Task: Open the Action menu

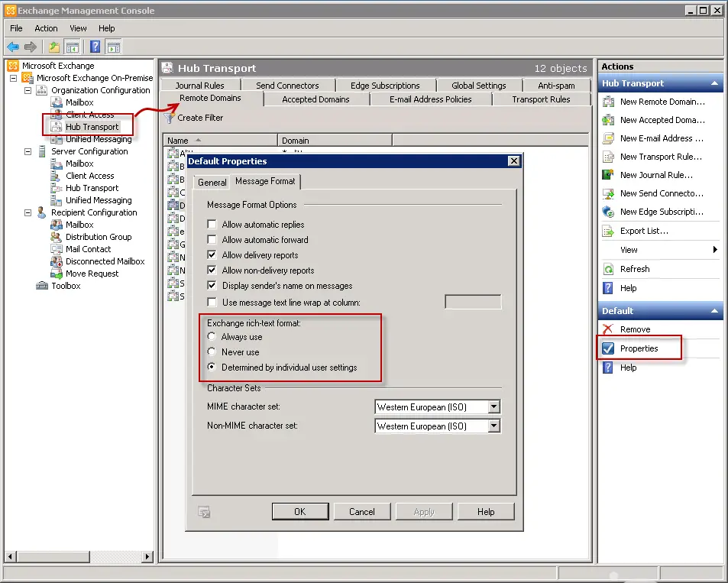Action: [x=46, y=28]
